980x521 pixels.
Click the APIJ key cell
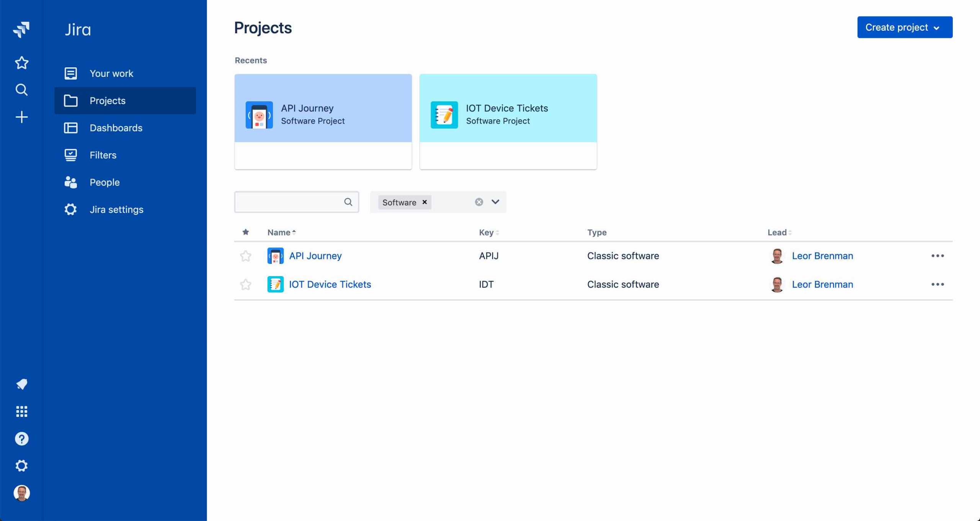click(x=488, y=256)
